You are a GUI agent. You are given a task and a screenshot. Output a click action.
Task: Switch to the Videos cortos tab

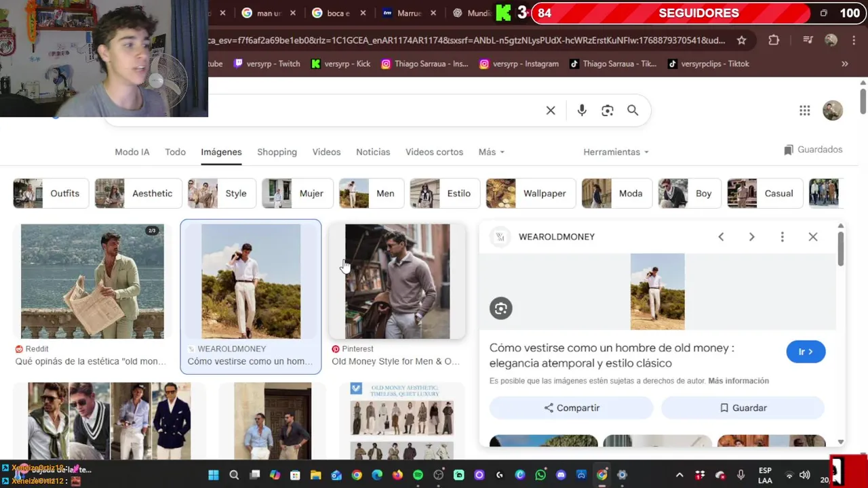click(x=434, y=152)
